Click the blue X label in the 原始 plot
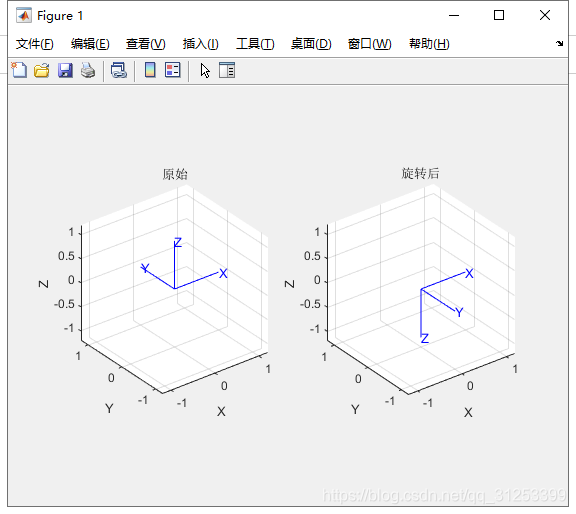 point(223,273)
